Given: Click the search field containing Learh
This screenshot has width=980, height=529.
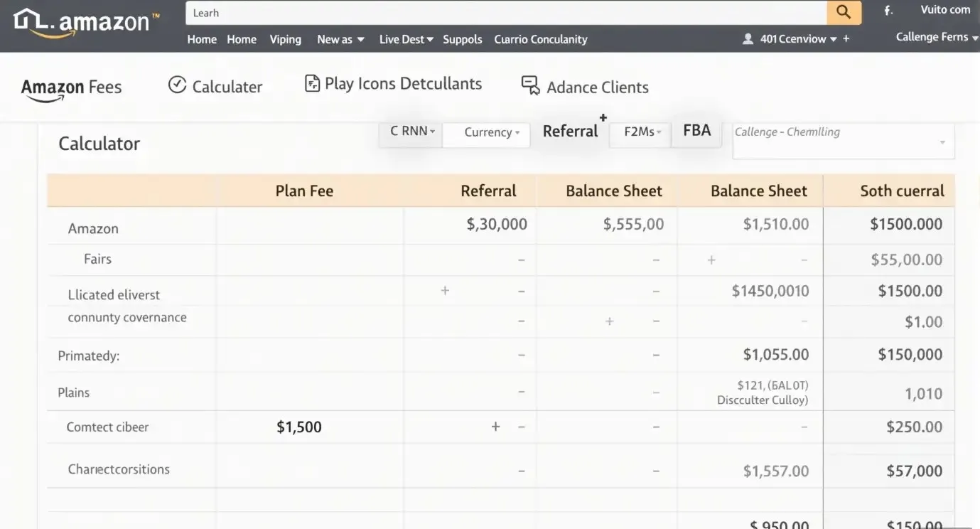Looking at the screenshot, I should point(507,13).
